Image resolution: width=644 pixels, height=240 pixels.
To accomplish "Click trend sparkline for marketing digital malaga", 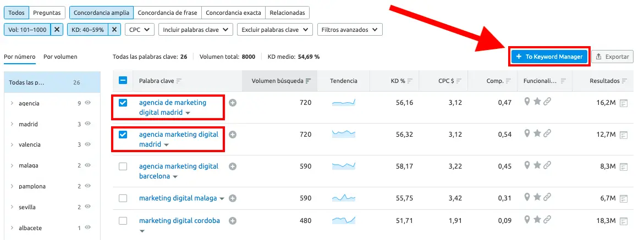I will pyautogui.click(x=344, y=198).
